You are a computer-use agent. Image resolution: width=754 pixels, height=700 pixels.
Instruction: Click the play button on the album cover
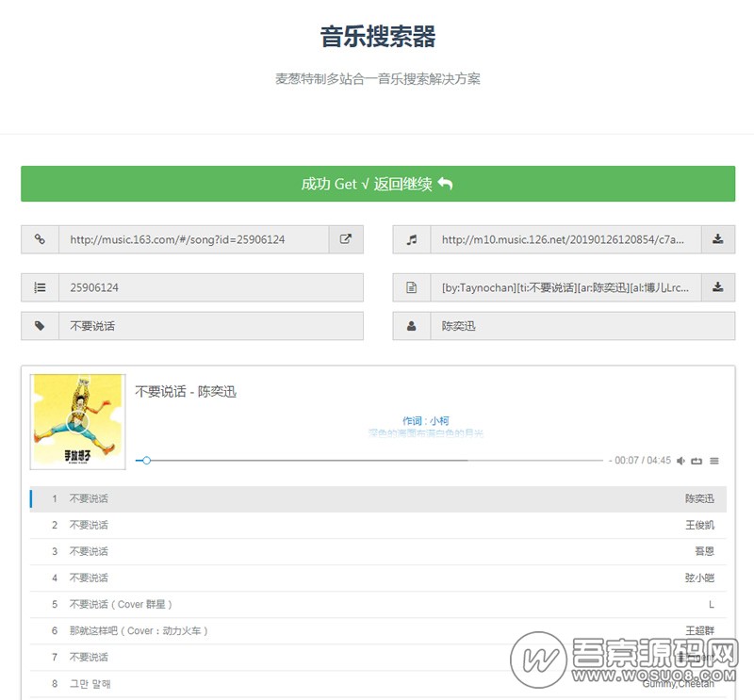(76, 420)
